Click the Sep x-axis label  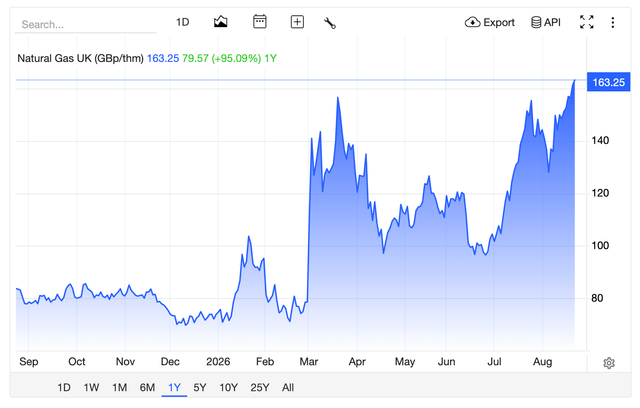[x=29, y=361]
